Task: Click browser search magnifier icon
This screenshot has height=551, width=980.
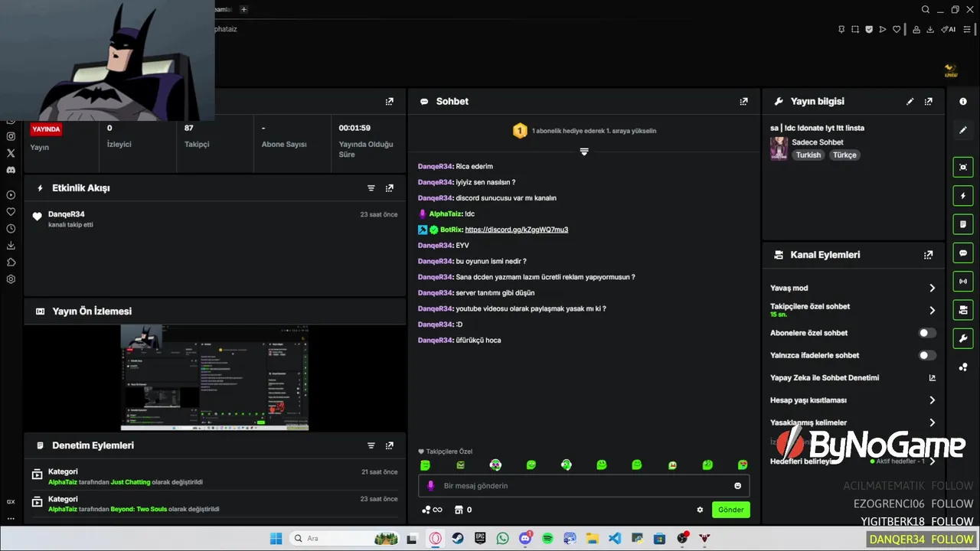Action: tap(925, 9)
